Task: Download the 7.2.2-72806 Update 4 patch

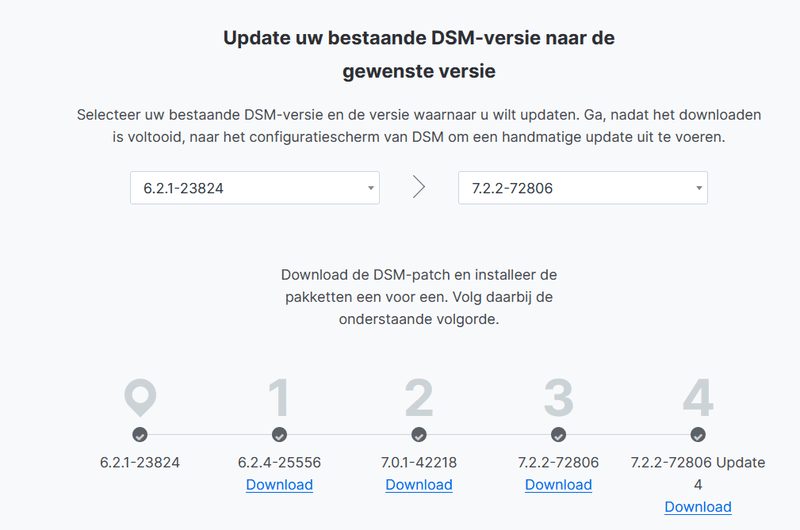Action: (698, 507)
